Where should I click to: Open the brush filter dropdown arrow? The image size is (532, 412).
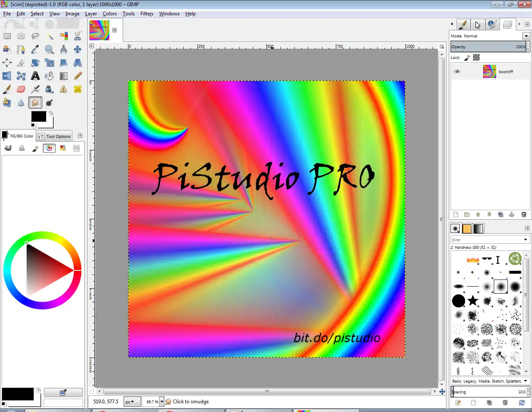pos(525,240)
